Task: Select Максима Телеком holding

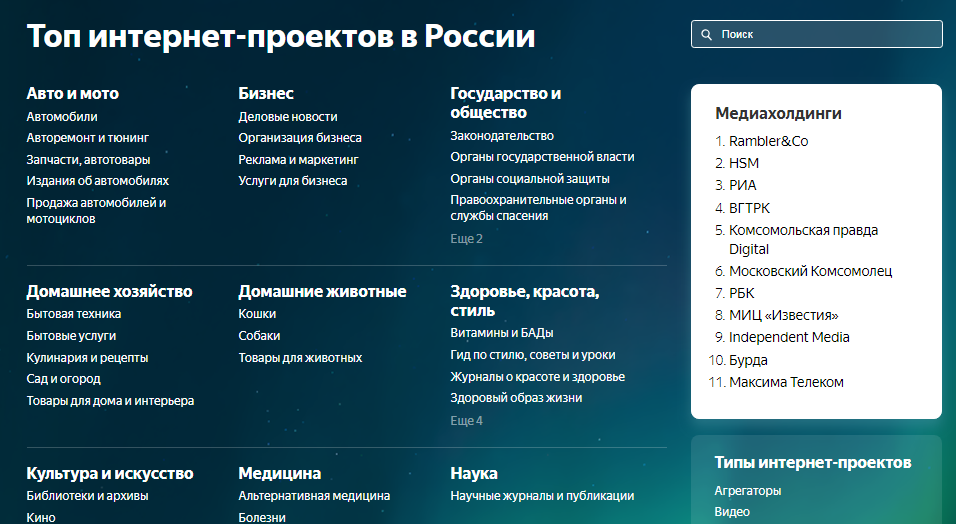Action: coord(786,382)
